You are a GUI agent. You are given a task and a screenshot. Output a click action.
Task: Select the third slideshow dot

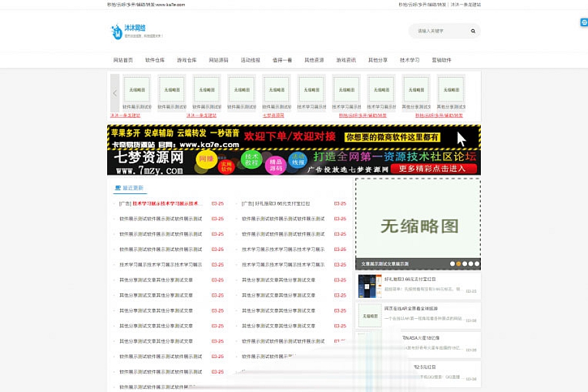pos(465,264)
